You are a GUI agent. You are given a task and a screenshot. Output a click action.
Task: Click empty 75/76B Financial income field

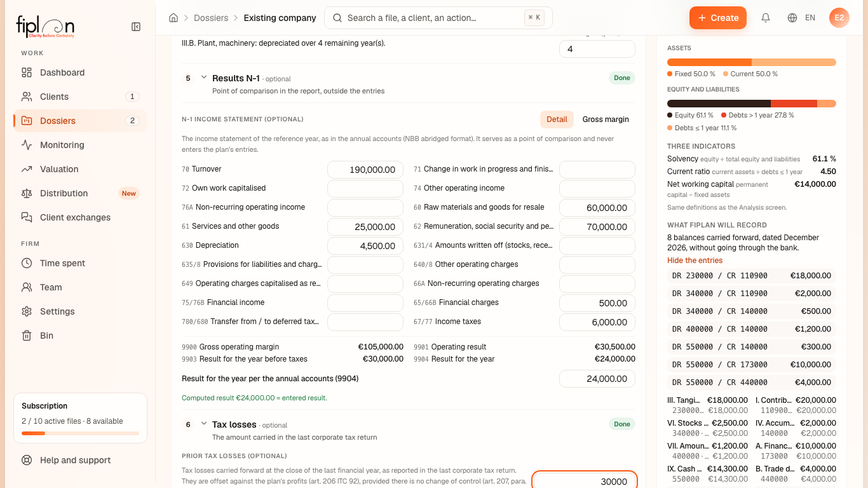pyautogui.click(x=365, y=303)
